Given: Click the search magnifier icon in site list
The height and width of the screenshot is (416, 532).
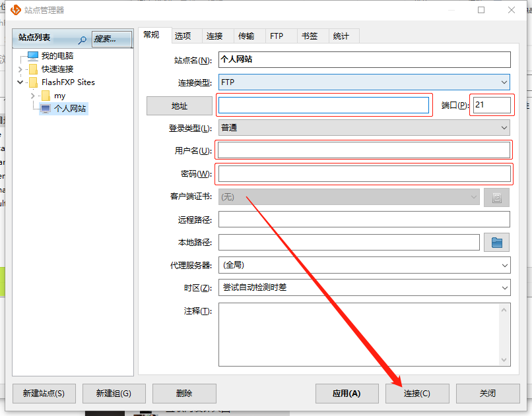Looking at the screenshot, I should (x=83, y=40).
